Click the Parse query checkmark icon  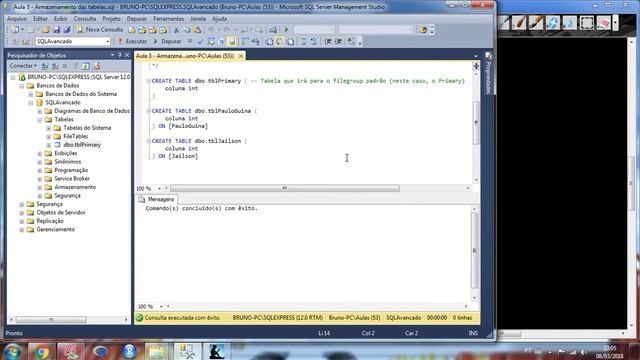[x=200, y=41]
